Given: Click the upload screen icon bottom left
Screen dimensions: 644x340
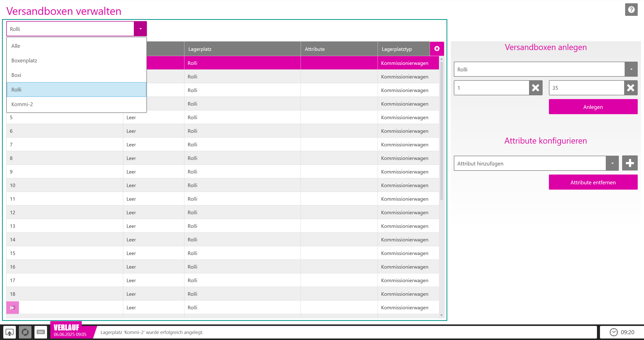Looking at the screenshot, I should pos(10,332).
